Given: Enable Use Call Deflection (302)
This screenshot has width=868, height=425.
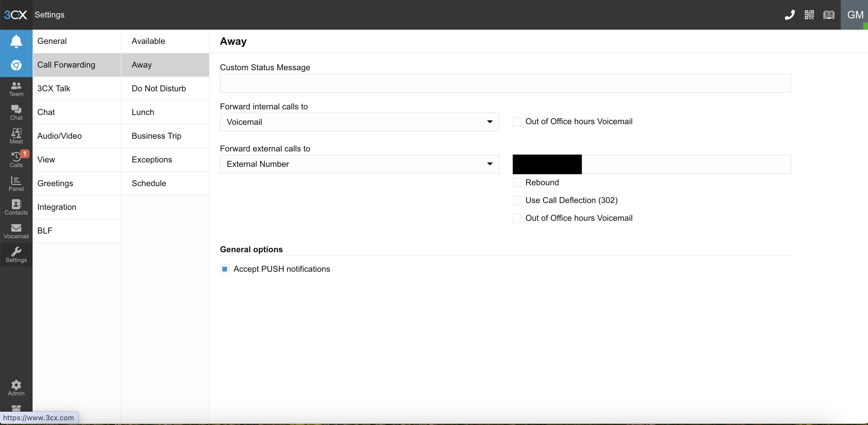Looking at the screenshot, I should [x=517, y=200].
